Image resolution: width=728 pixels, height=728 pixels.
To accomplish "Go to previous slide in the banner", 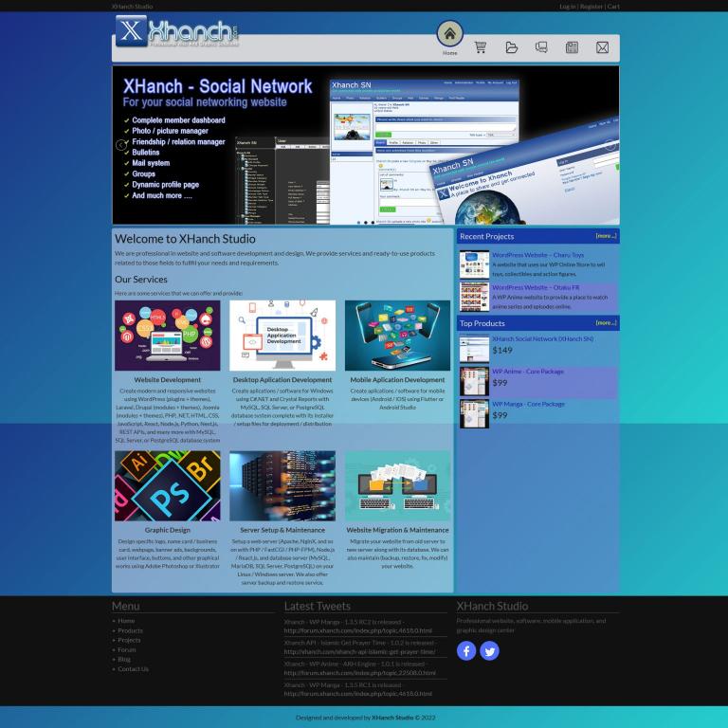I will coord(120,145).
